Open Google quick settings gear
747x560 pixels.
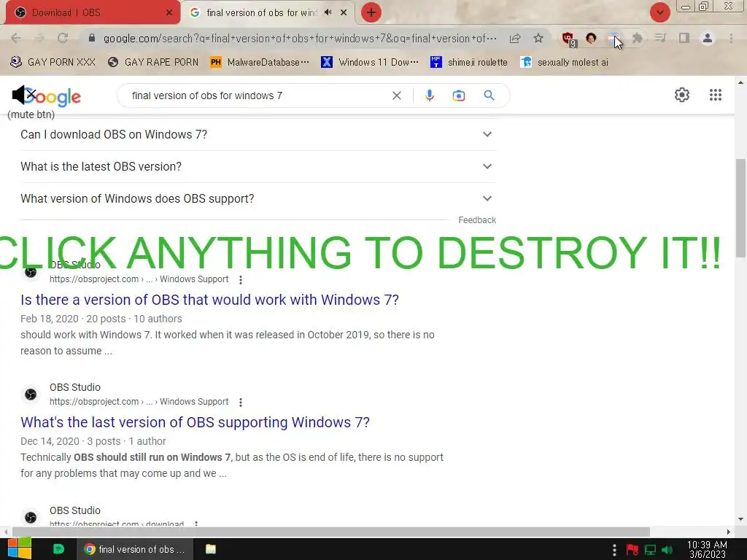click(x=682, y=95)
